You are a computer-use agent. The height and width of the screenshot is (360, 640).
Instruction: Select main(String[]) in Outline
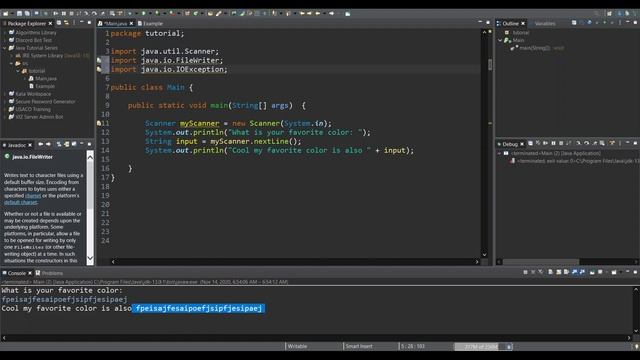click(534, 48)
